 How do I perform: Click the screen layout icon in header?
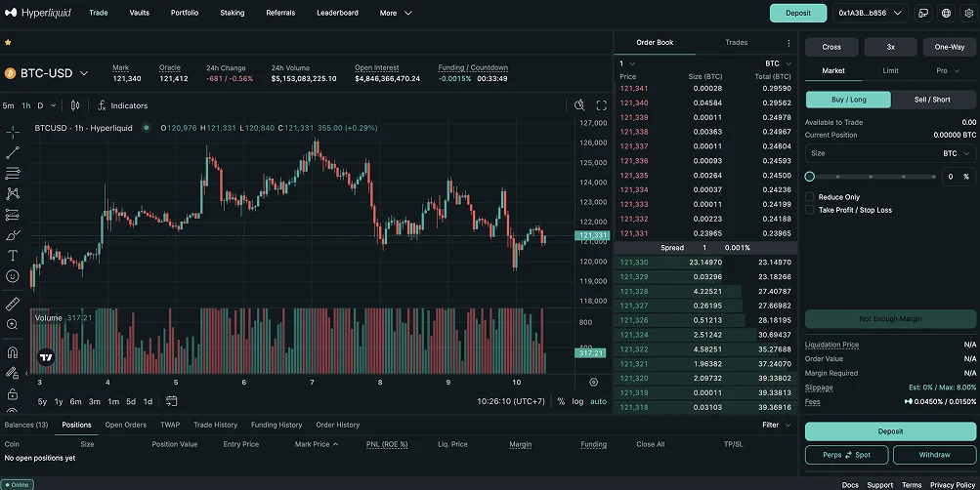coord(923,13)
